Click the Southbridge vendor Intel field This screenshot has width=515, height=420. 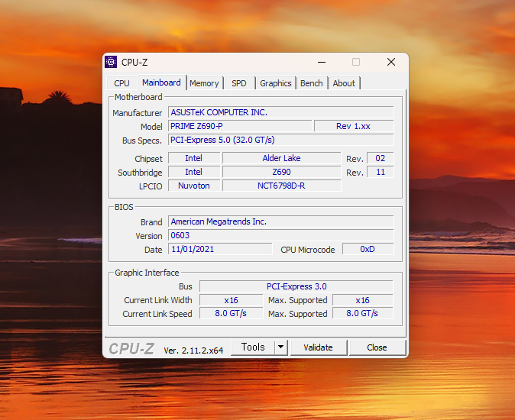[194, 172]
